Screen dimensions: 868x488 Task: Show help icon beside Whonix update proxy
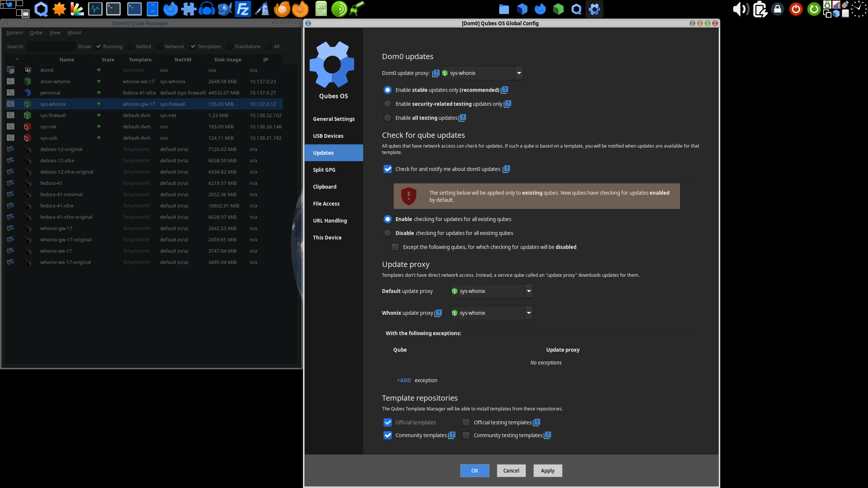pyautogui.click(x=439, y=313)
